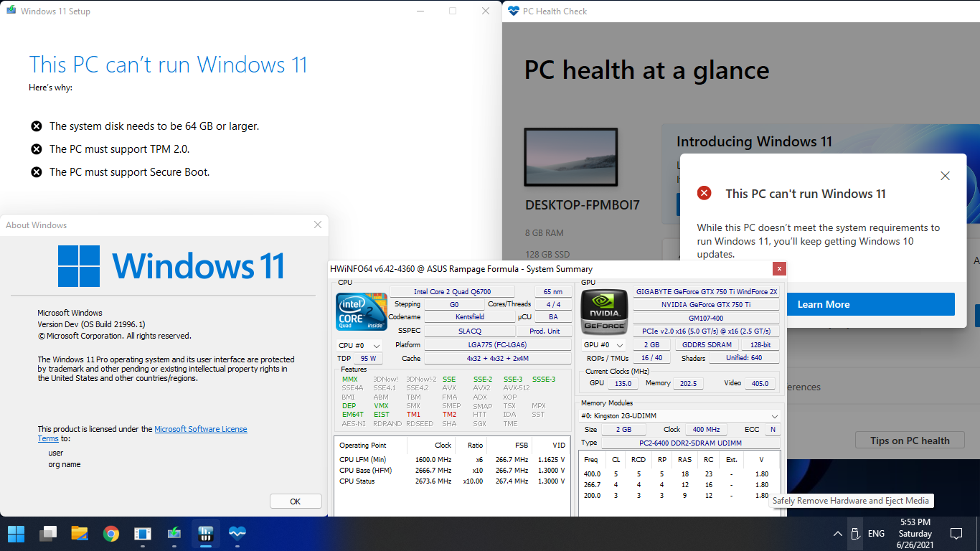Select the CPU LFM (Min) operating point row
The image size is (980, 551).
click(452, 459)
